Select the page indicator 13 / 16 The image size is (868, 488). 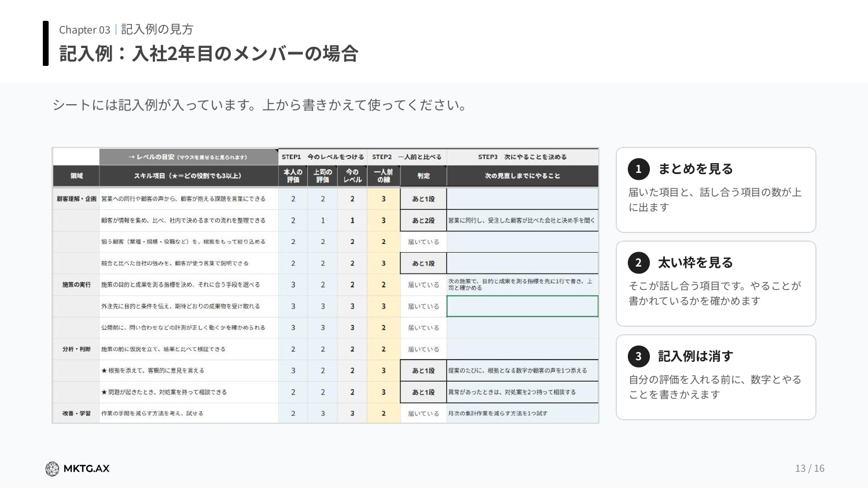coord(810,468)
